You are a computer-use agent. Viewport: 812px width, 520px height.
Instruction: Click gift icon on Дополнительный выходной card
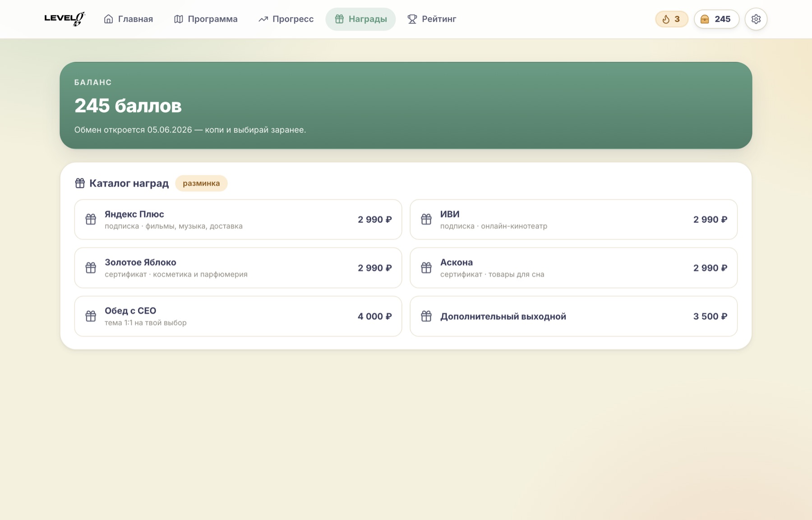click(x=426, y=316)
